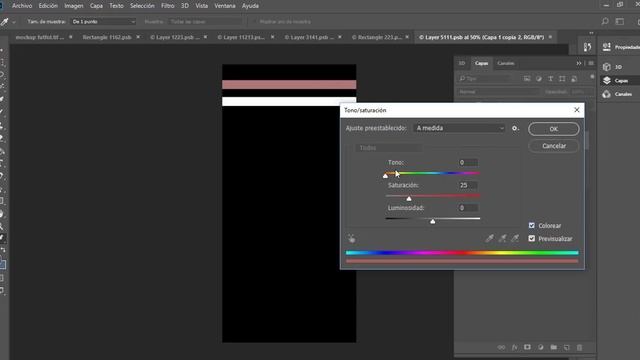Click the Eyedropper tool preset icon in options bar
Viewport: 640px width, 360px height.
4,22
